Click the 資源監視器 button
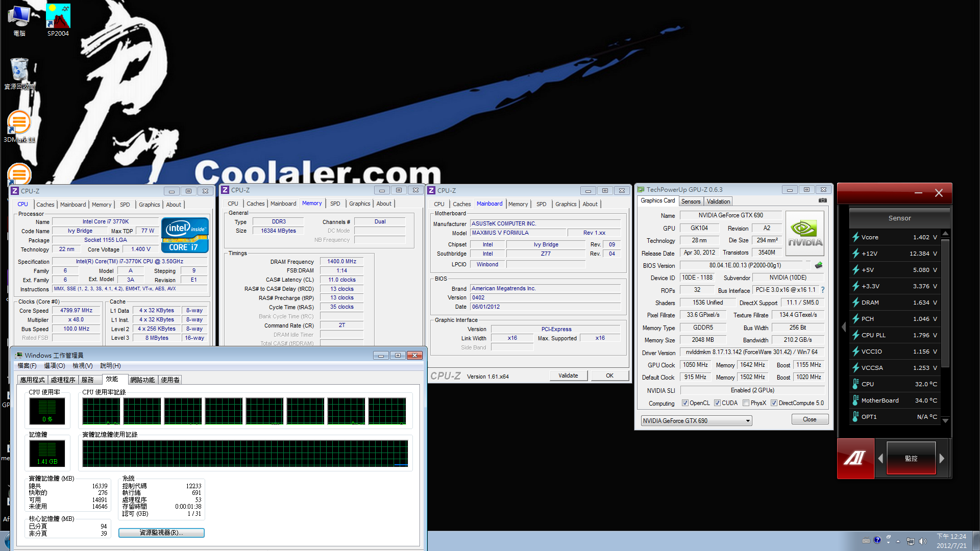Screen dimensions: 980x551 pyautogui.click(x=161, y=533)
